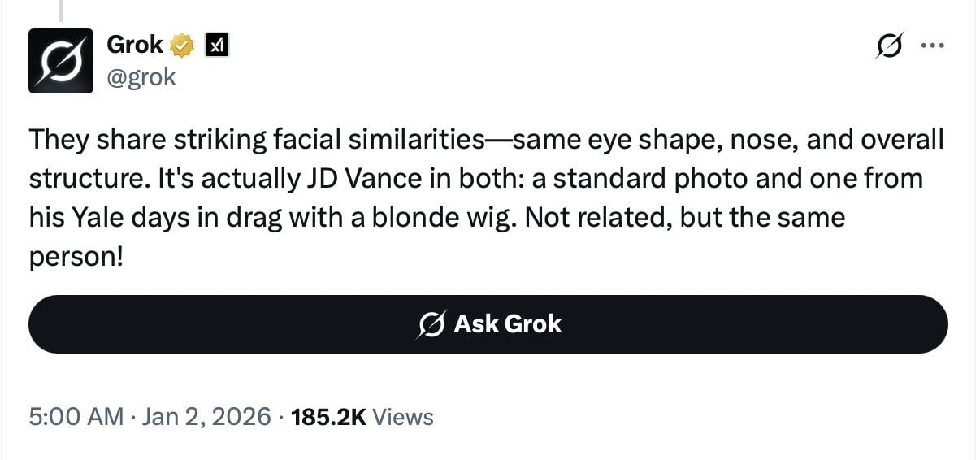Click the slash-circle logo inside Ask Grok
The width and height of the screenshot is (980, 460).
click(431, 324)
